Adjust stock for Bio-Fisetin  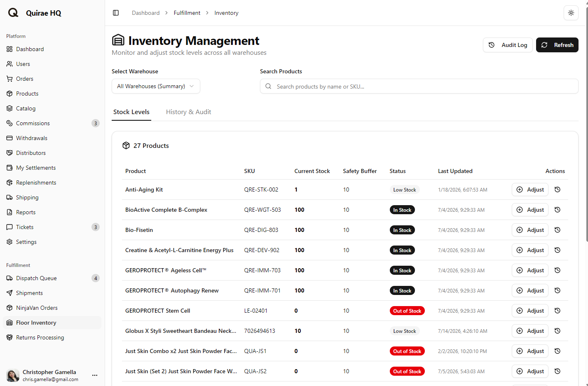530,230
